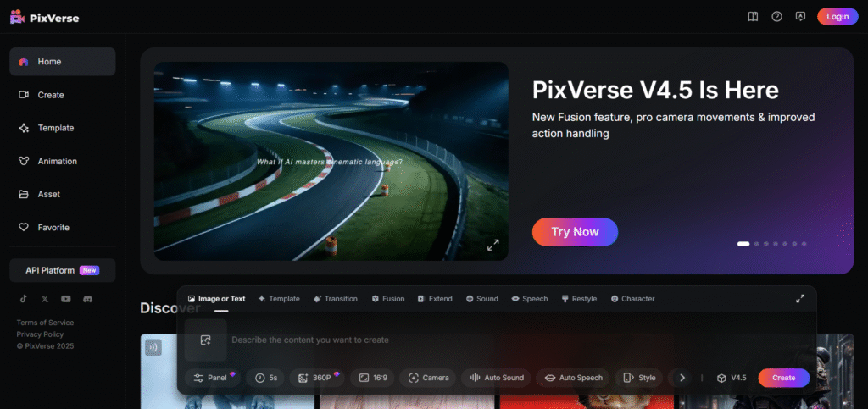Viewport: 868px width, 409px height.
Task: Open the 5s duration selector
Action: click(265, 378)
